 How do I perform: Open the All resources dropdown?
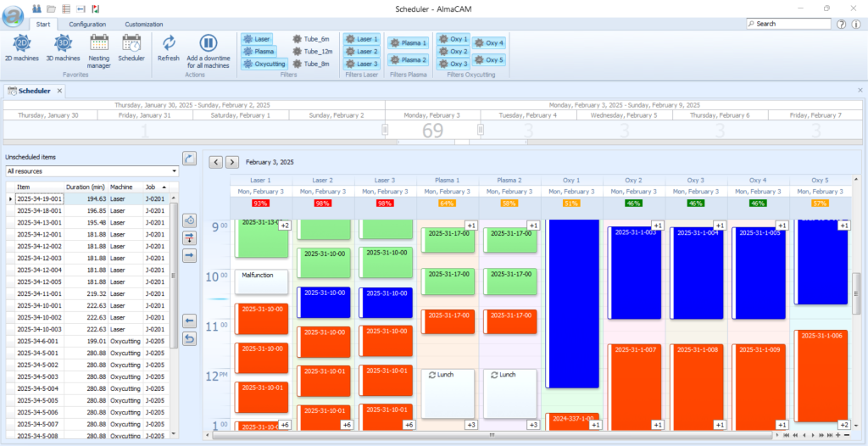[x=92, y=171]
